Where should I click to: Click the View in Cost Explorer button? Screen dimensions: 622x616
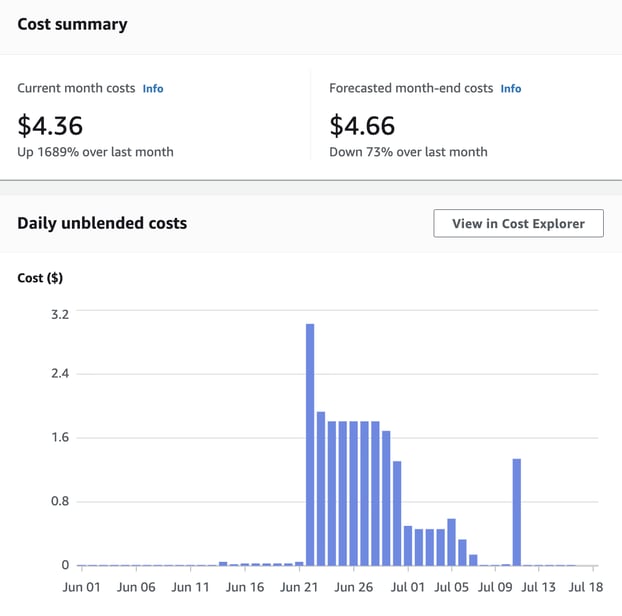pos(518,223)
